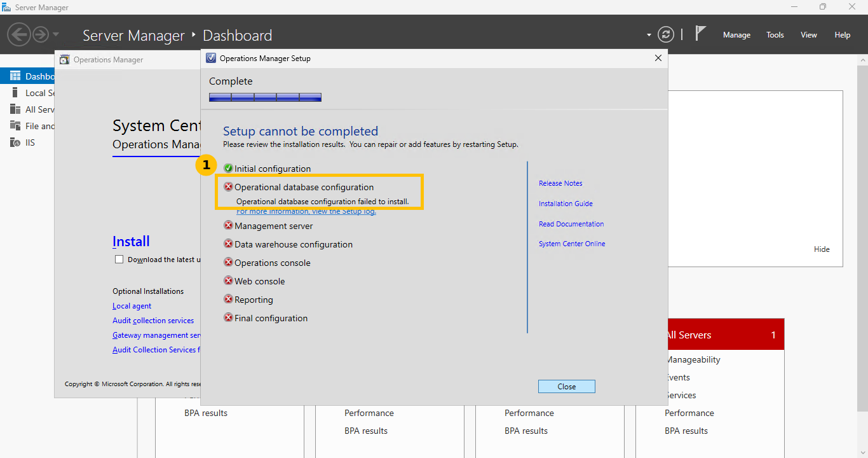Select Dashboard icon in left sidebar
The image size is (868, 458).
pos(15,76)
